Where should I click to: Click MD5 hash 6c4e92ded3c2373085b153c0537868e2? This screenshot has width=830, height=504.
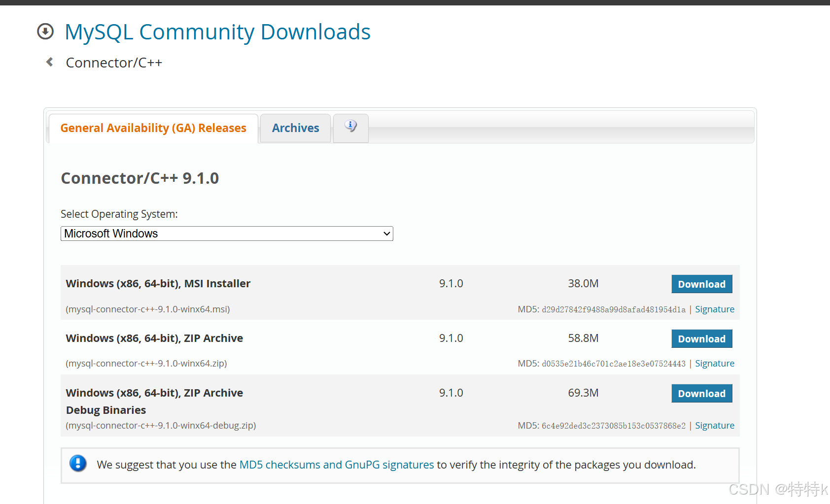tap(614, 426)
